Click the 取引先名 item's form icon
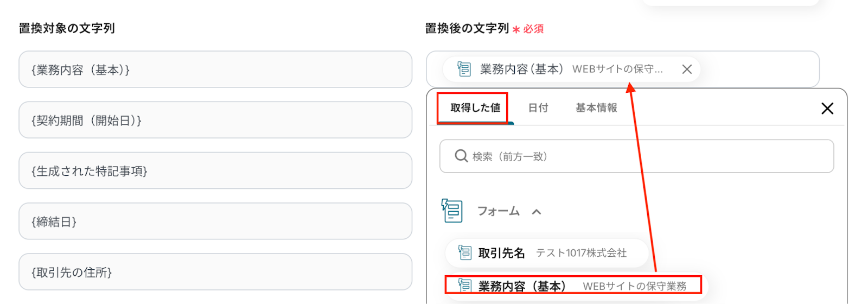The image size is (868, 304). [x=465, y=252]
